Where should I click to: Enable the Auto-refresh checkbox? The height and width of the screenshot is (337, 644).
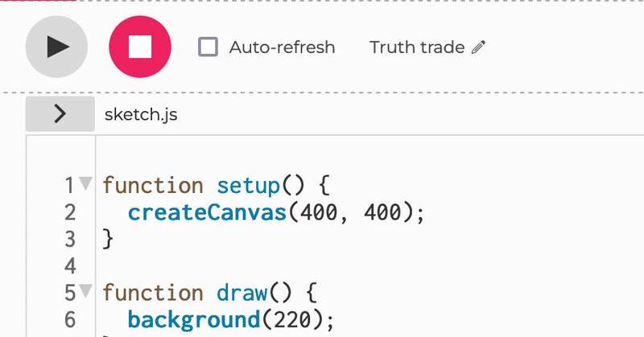click(x=208, y=47)
